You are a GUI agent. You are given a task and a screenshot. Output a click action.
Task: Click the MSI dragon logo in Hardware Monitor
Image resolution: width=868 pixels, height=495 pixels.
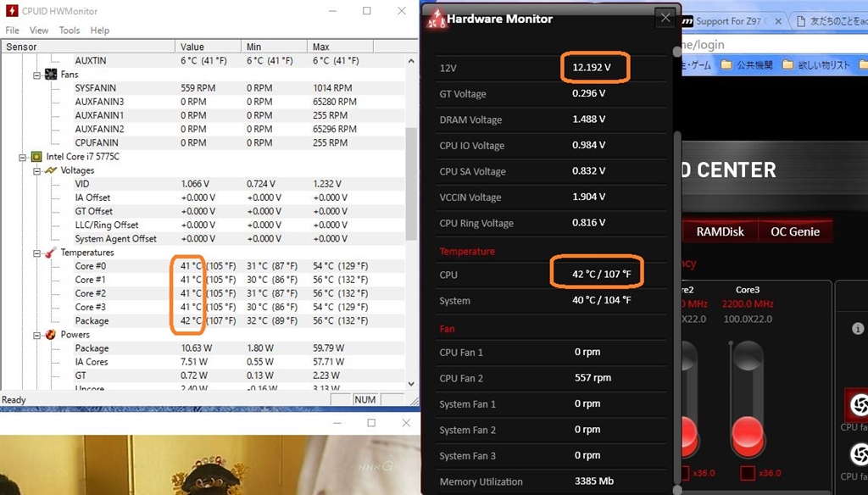click(x=436, y=19)
